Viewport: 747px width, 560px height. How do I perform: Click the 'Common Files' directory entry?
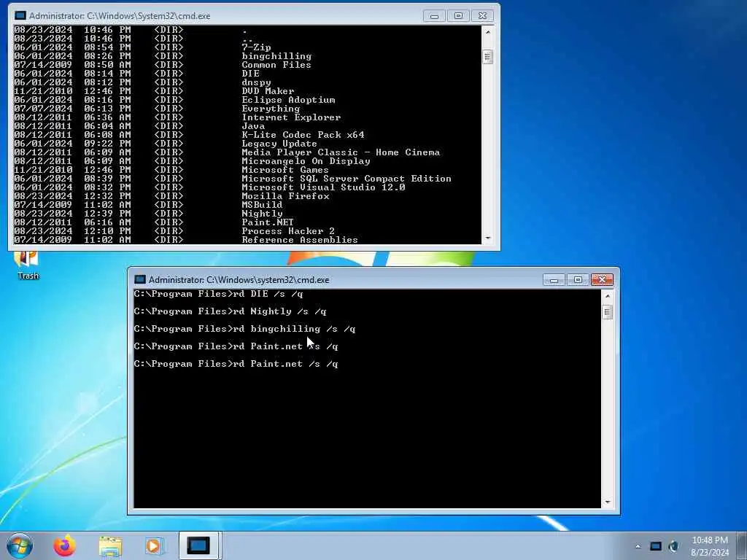276,65
